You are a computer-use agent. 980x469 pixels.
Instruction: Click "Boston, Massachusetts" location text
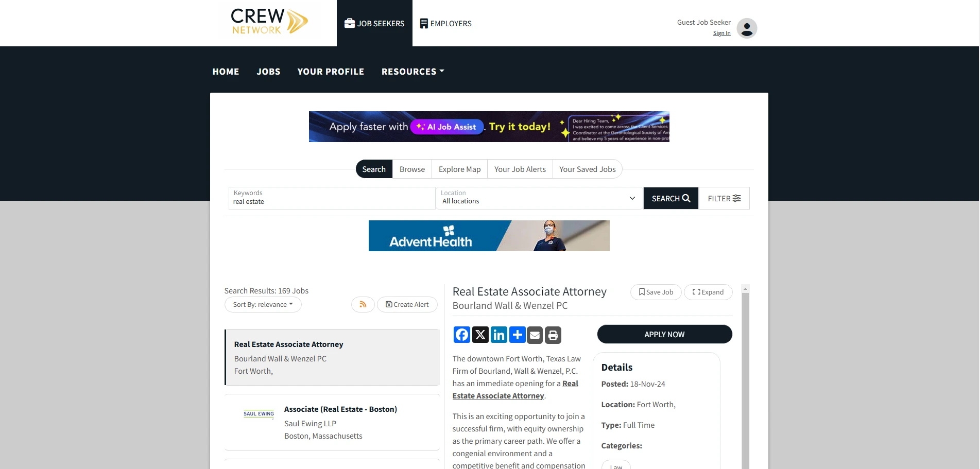tap(323, 436)
